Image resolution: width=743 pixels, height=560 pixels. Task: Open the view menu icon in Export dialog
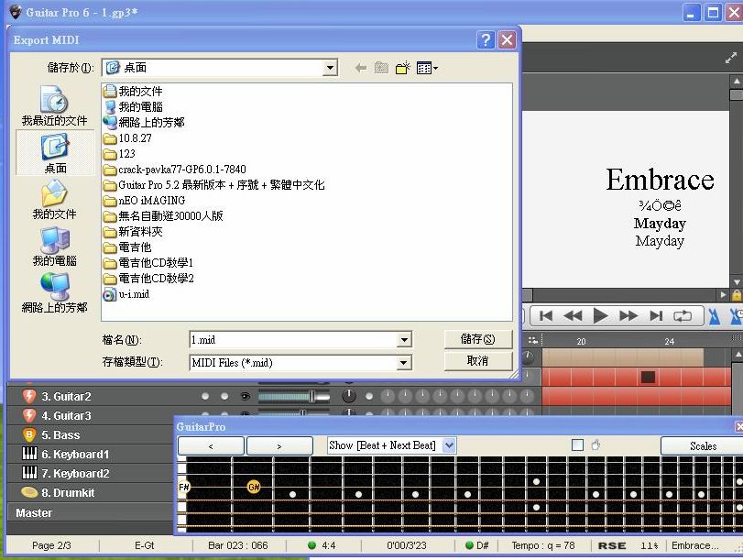pyautogui.click(x=428, y=68)
